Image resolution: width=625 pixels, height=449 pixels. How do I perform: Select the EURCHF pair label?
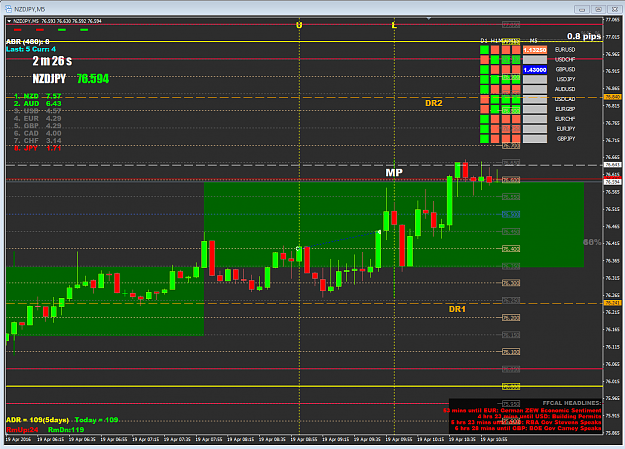pos(565,119)
